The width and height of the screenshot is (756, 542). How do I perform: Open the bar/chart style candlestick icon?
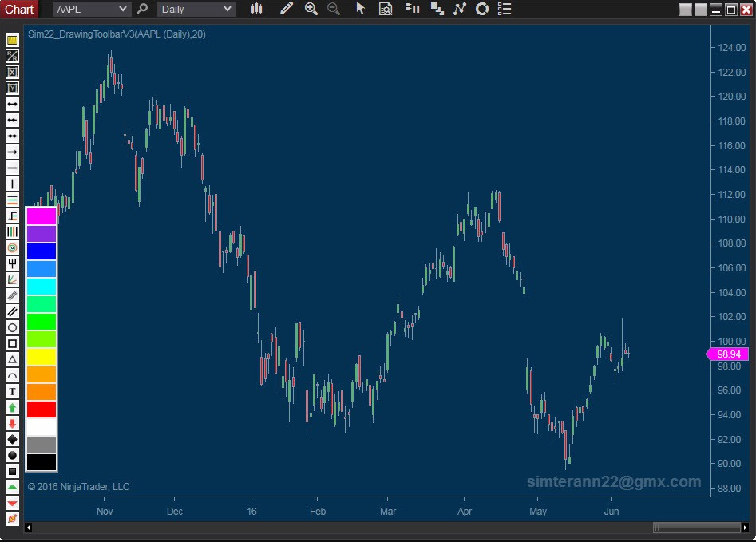[256, 9]
